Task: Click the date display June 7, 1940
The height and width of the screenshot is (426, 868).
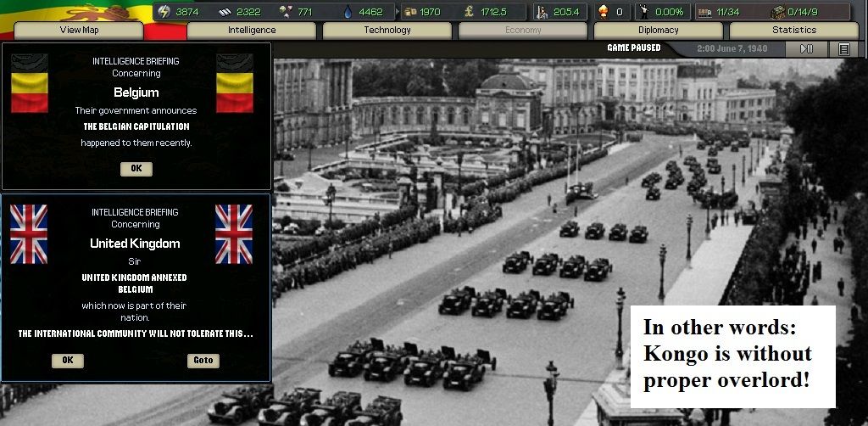Action: click(732, 49)
